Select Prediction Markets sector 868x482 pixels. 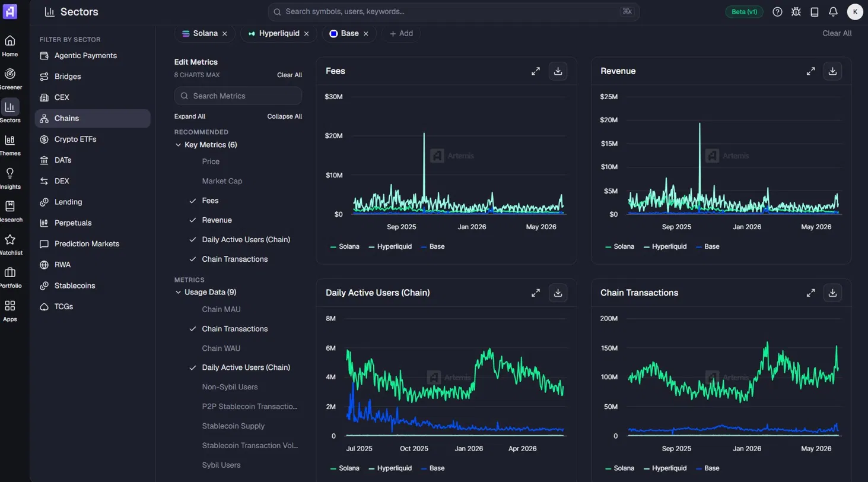[x=93, y=244]
